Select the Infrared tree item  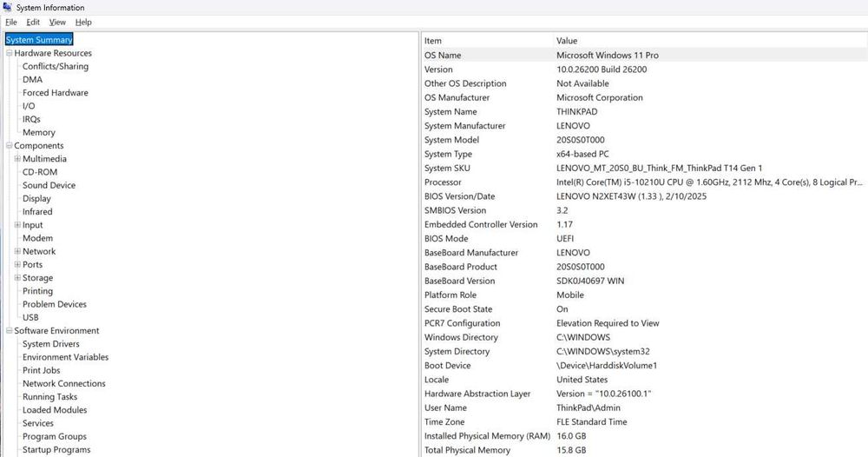click(x=37, y=212)
